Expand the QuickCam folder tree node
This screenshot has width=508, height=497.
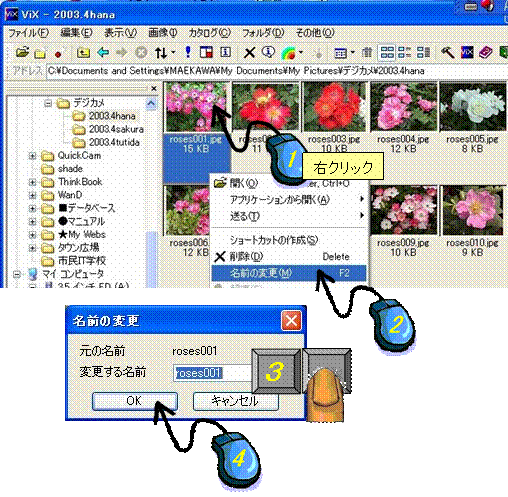tap(32, 156)
